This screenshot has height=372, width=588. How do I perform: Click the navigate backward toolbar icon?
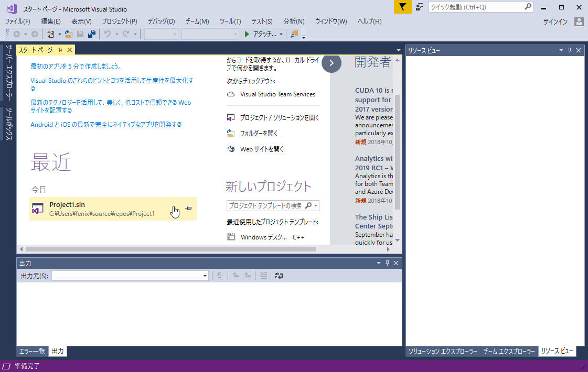tap(17, 34)
